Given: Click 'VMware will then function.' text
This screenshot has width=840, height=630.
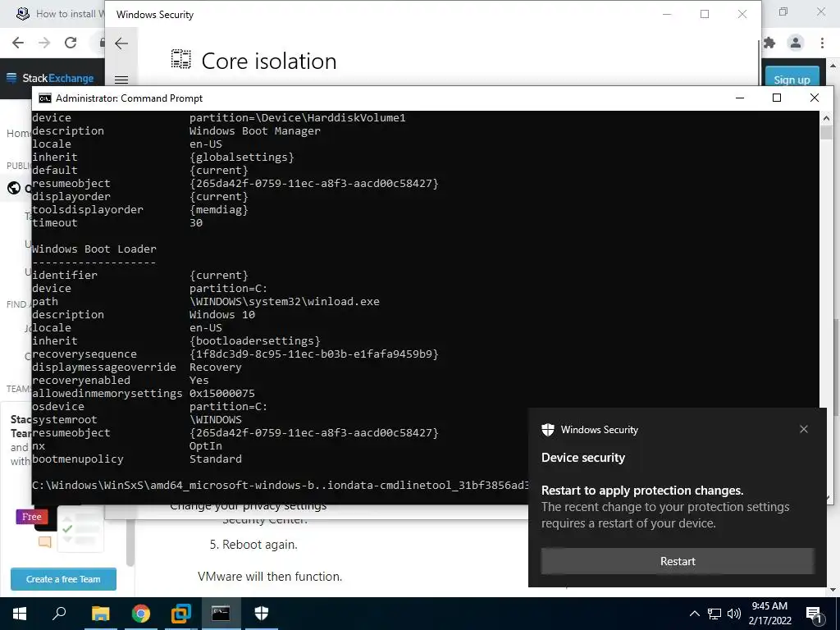Looking at the screenshot, I should [270, 577].
